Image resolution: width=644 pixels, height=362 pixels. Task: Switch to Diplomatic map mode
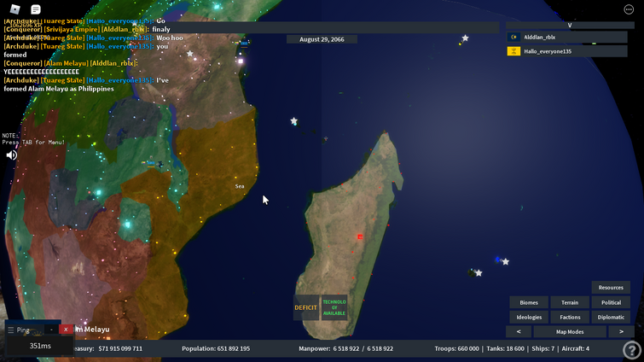point(611,318)
